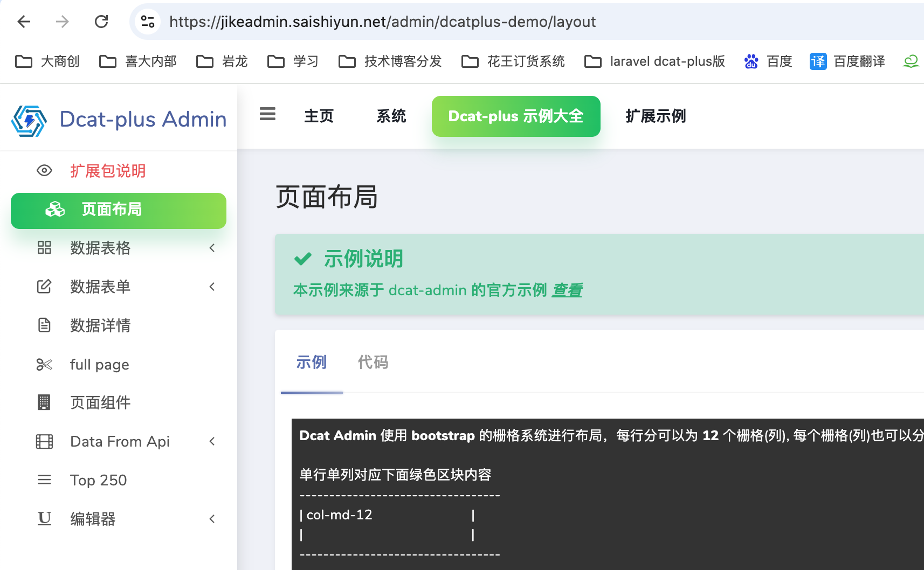This screenshot has height=570, width=924.
Task: Expand the 数据表单 submenu chevron
Action: click(212, 287)
